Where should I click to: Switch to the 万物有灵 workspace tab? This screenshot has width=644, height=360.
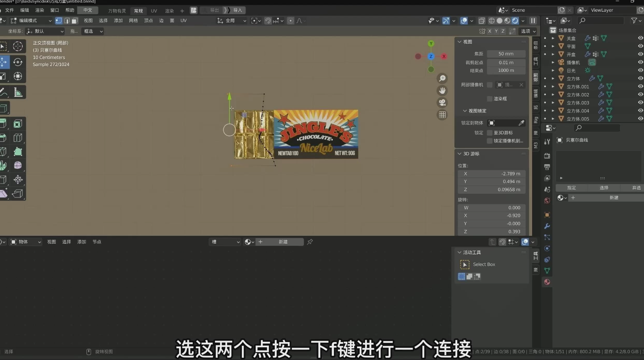pyautogui.click(x=117, y=11)
